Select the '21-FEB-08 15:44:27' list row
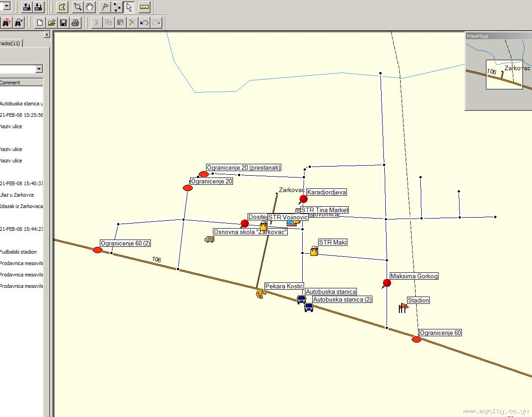Viewport: 532px width, 417px height. point(21,229)
